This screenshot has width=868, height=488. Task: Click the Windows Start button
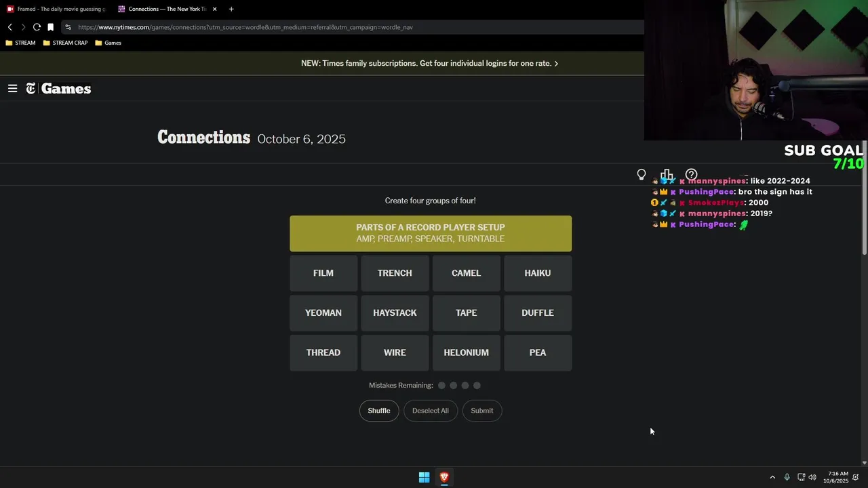(424, 477)
